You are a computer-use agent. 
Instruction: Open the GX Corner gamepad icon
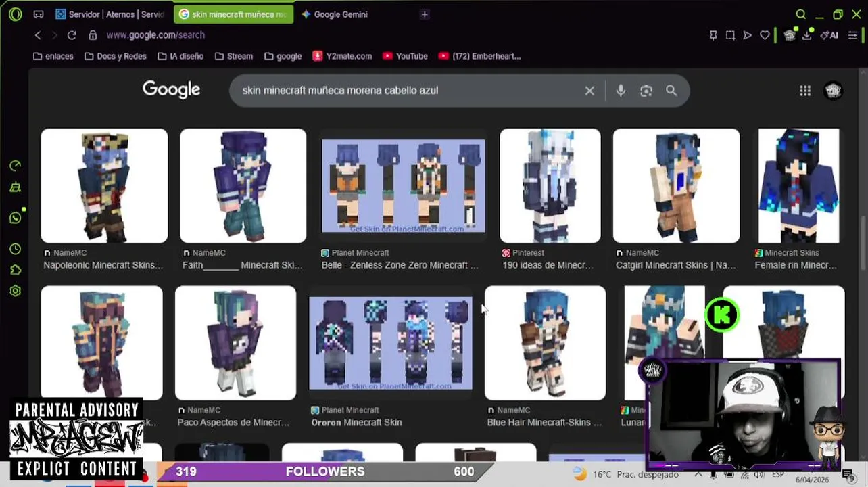39,14
